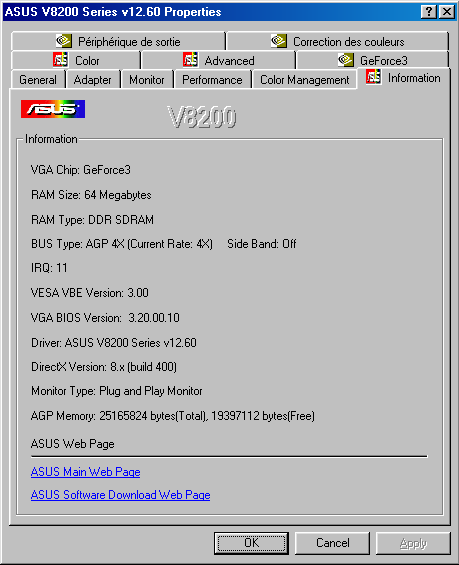Image resolution: width=459 pixels, height=565 pixels.
Task: Click the greyed-out Apply button
Action: tap(413, 543)
